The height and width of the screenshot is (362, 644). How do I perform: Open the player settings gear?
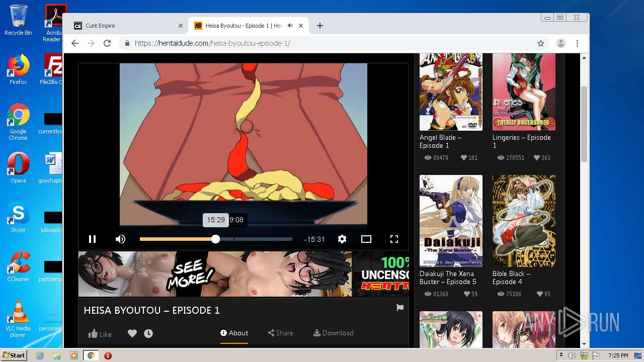click(x=342, y=239)
